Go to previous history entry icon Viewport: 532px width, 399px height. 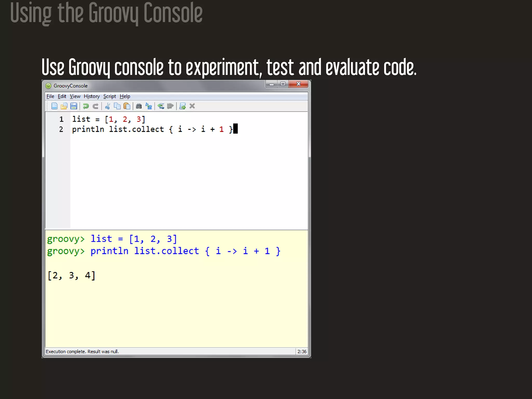tap(161, 106)
